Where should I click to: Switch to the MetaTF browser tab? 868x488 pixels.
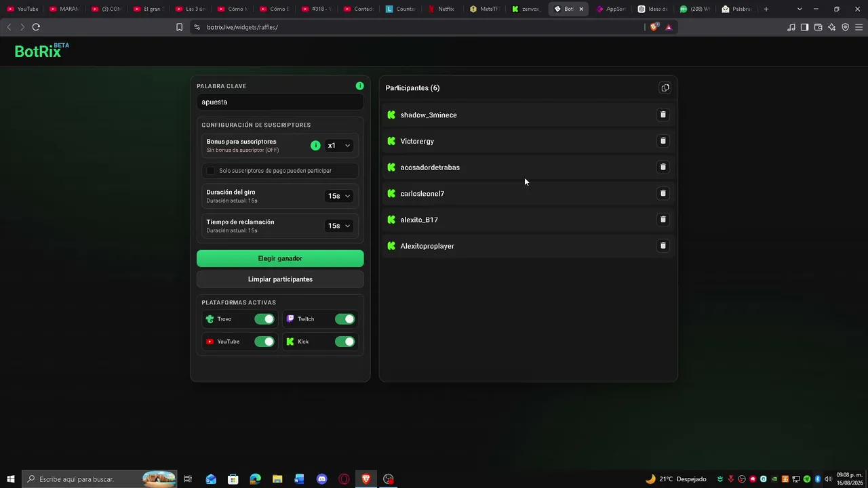pos(484,9)
